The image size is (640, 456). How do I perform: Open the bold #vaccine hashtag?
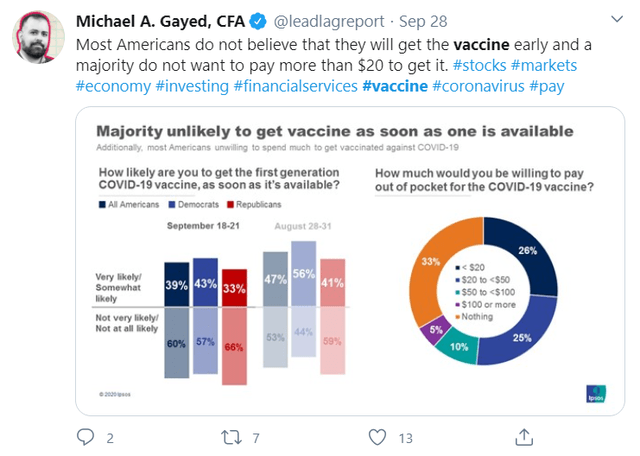click(395, 86)
